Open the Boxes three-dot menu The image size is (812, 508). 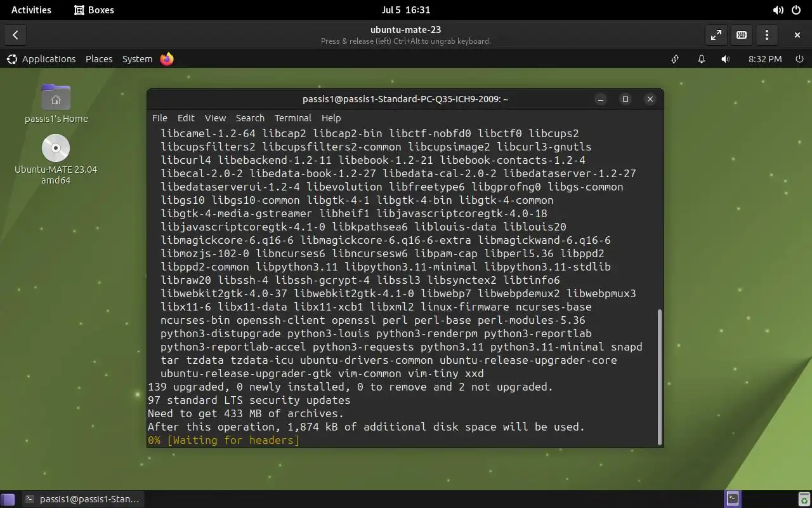pos(767,35)
